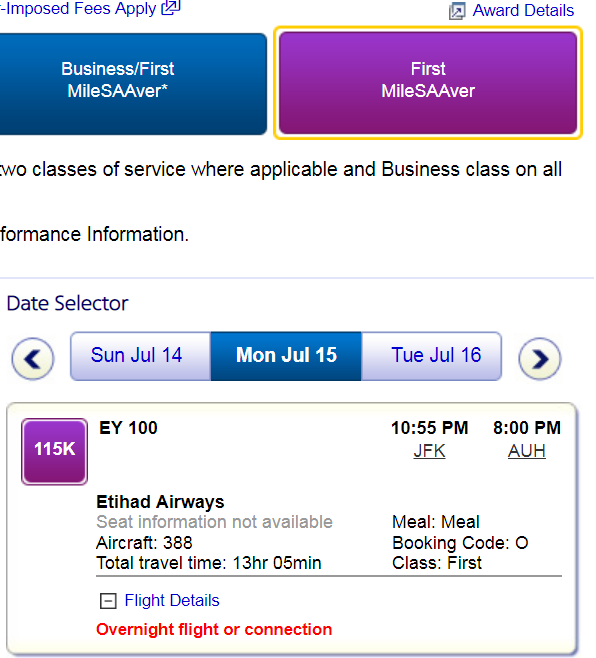596x658 pixels.
Task: Click the purple 115K miles badge
Action: pos(55,452)
